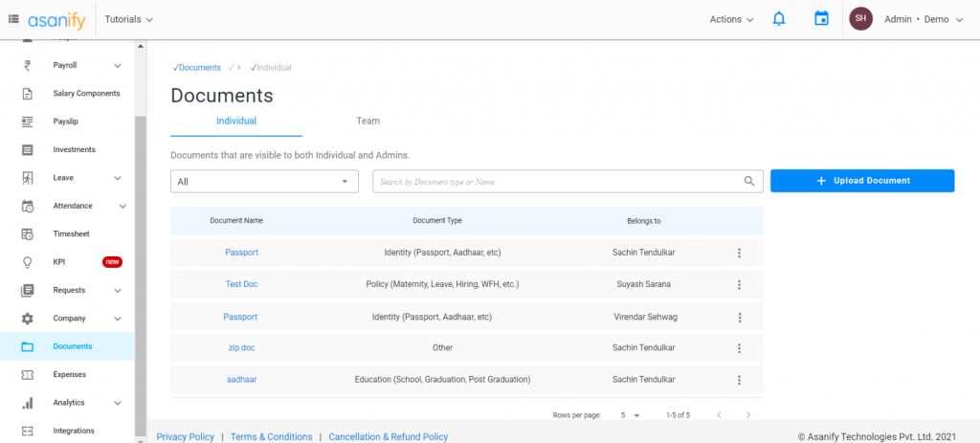Expand the Actions dropdown menu
Viewport: 980px width, 443px height.
pos(731,19)
